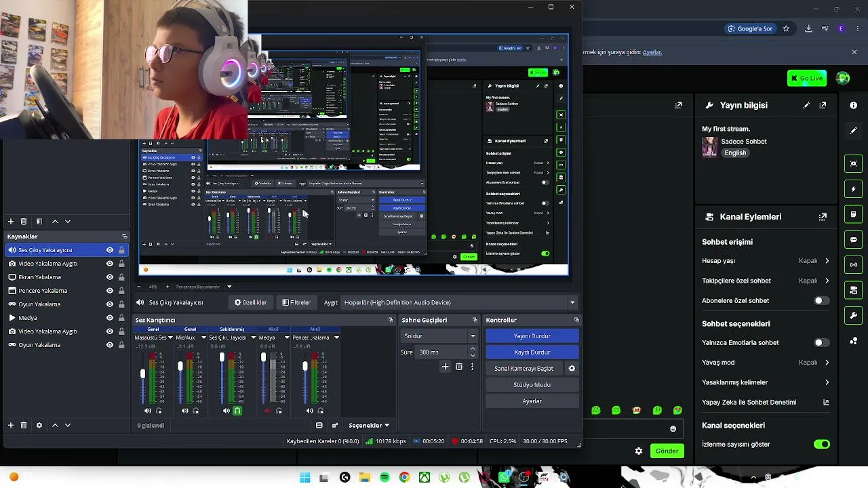This screenshot has height=488, width=868.
Task: Click the Mic/Aux volume fader handle
Action: (x=180, y=367)
